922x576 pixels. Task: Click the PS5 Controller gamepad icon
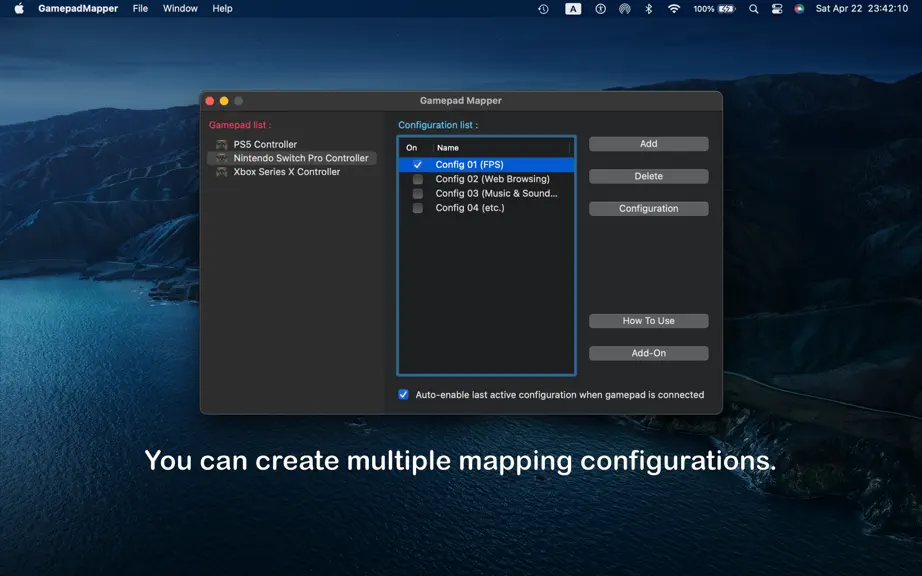click(222, 145)
